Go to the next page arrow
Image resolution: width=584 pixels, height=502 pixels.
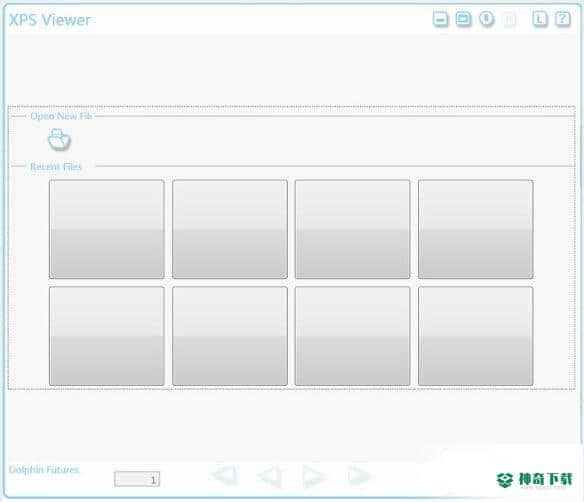pyautogui.click(x=314, y=476)
